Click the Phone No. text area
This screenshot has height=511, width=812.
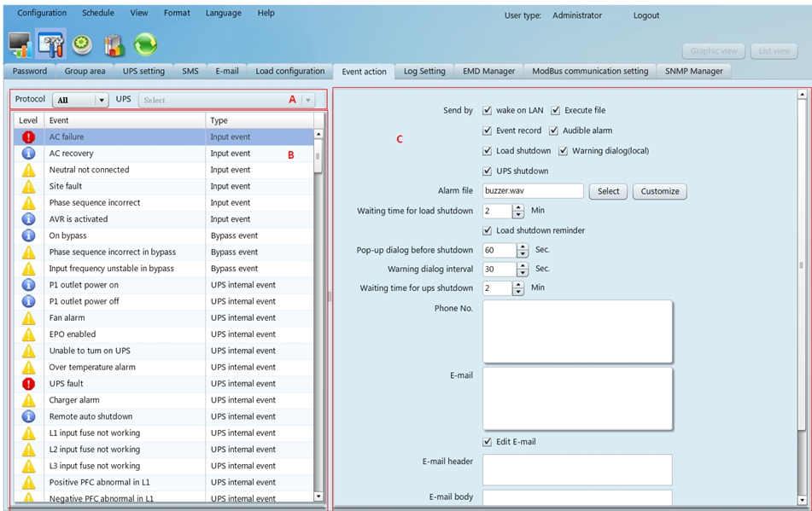pos(577,332)
